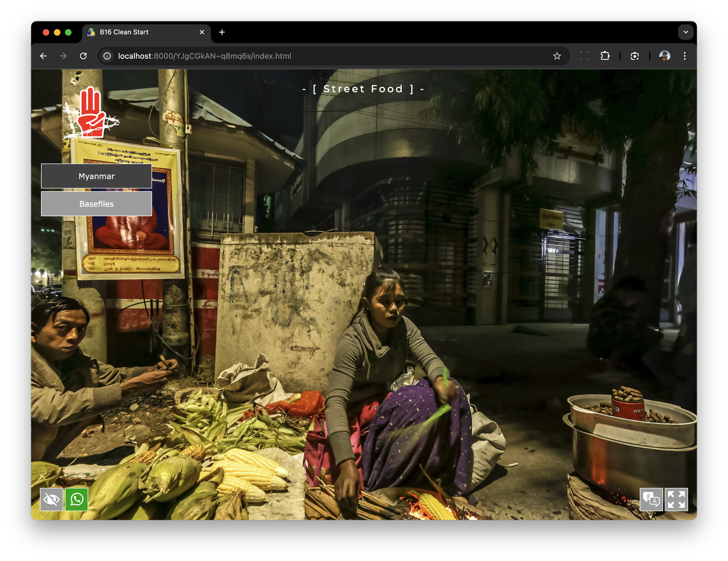Go back to the previous page
The height and width of the screenshot is (561, 728).
pyautogui.click(x=44, y=56)
